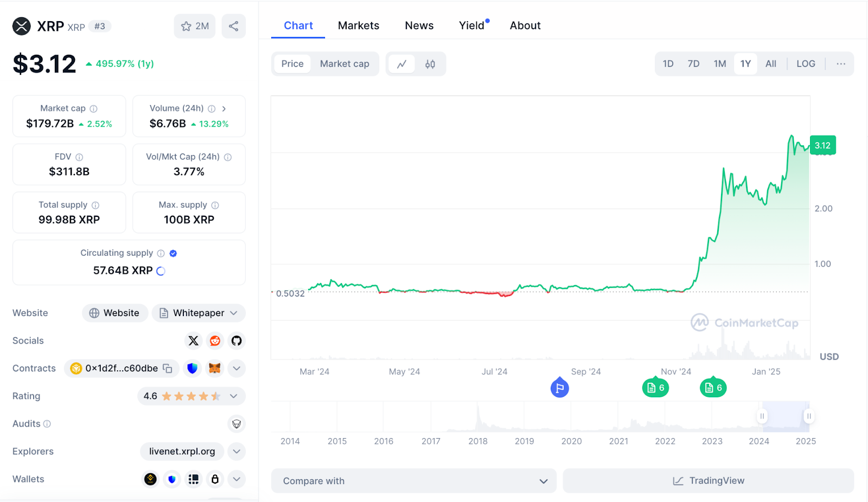This screenshot has width=868, height=502.
Task: Open the Market cap info icon
Action: tap(93, 108)
